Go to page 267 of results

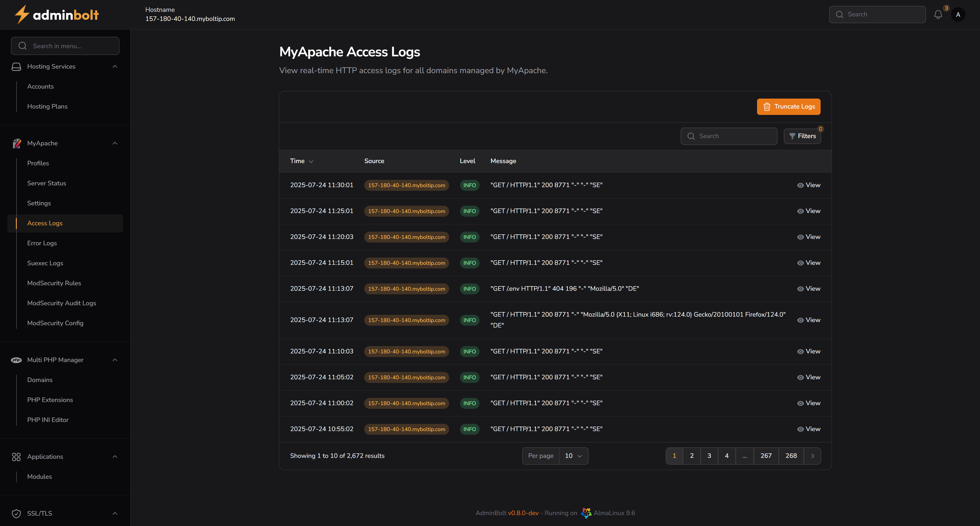(766, 456)
